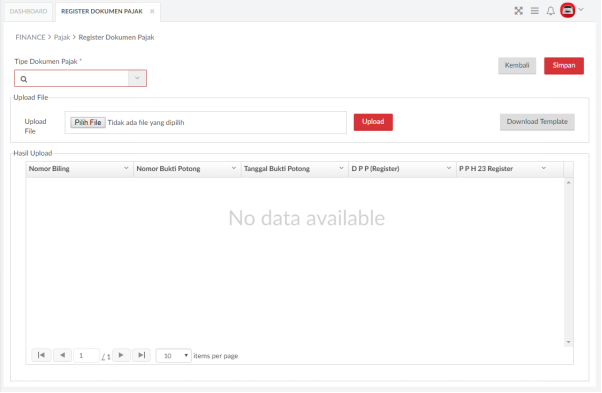Click 'Tidak ada file yang dipilih' text

146,123
